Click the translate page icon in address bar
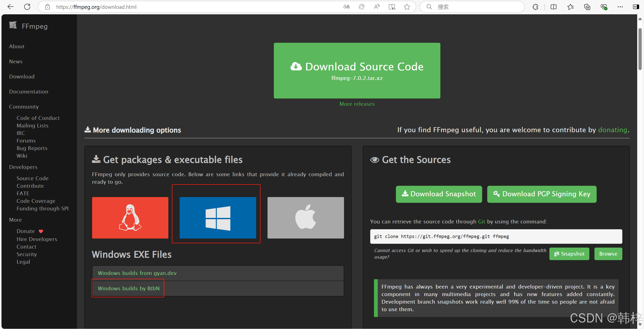Viewport: 644px width, 329px height. click(347, 7)
